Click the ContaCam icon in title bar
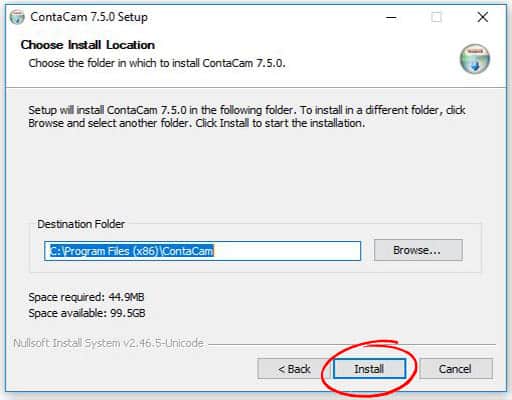This screenshot has height=400, width=512. [x=17, y=17]
